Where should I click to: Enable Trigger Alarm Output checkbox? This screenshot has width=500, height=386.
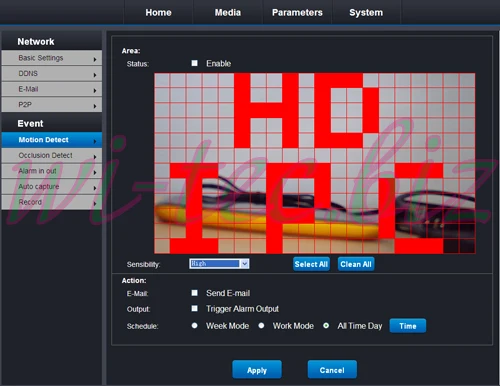click(x=194, y=308)
